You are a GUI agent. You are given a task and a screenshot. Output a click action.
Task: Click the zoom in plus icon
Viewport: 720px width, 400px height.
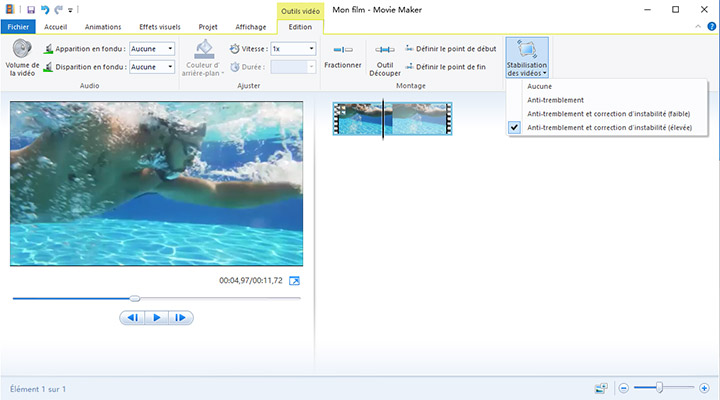704,387
